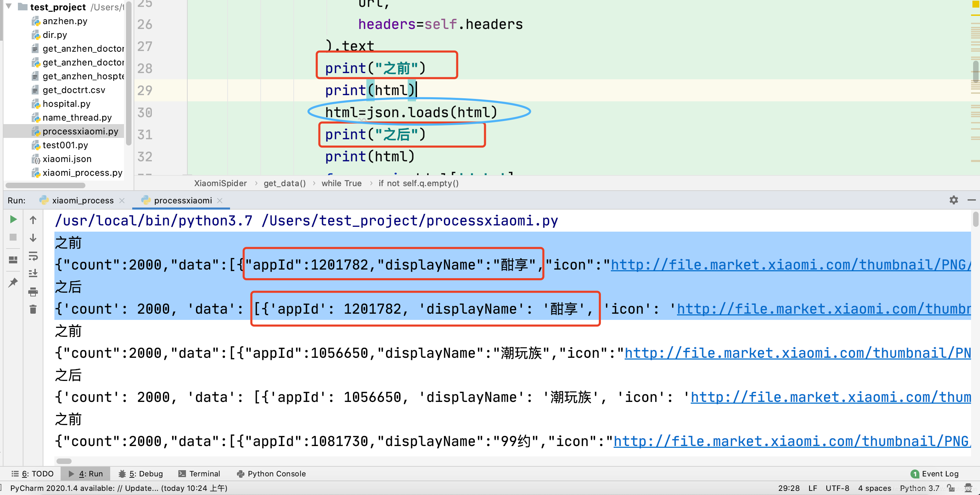Open the get_data() breadcrumb popup
The width and height of the screenshot is (980, 495).
coord(284,183)
